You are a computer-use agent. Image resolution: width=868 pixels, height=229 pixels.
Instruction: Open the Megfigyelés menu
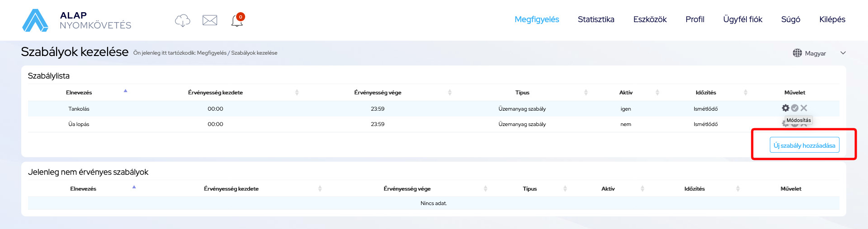click(x=536, y=19)
